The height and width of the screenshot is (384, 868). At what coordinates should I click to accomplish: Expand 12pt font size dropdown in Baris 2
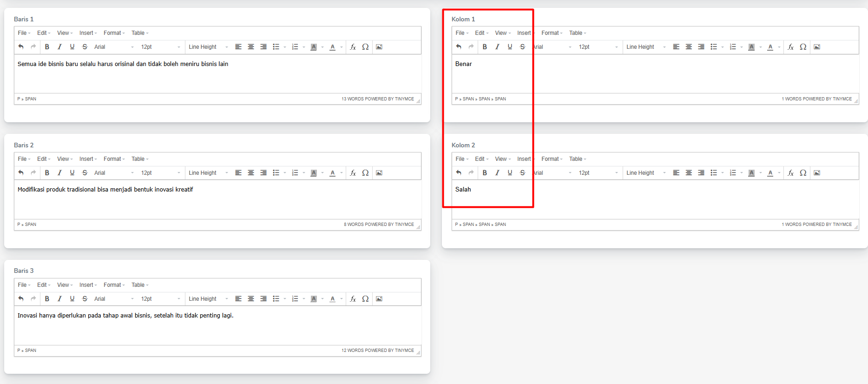coord(160,173)
